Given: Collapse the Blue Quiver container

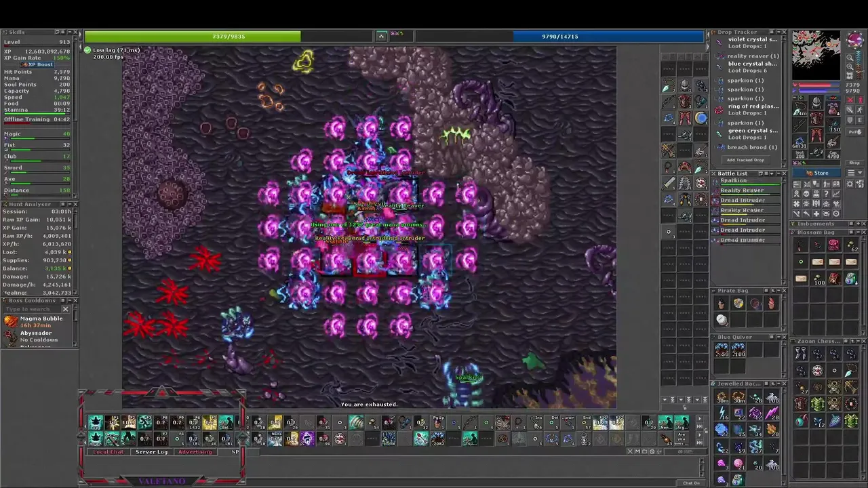Looking at the screenshot, I should coord(778,338).
